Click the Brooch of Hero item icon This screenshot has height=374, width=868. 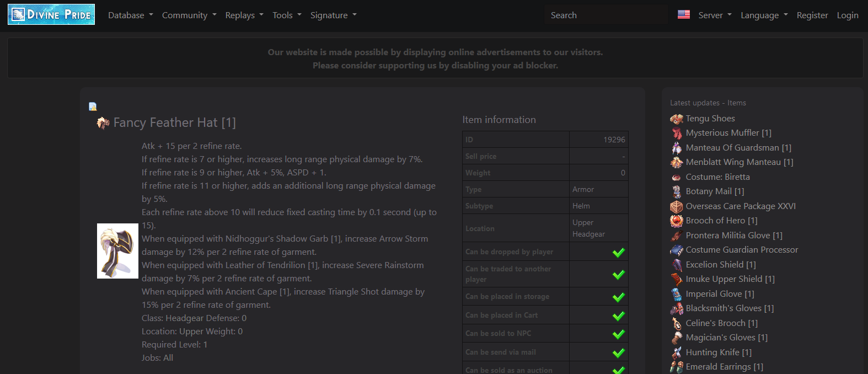(x=677, y=221)
